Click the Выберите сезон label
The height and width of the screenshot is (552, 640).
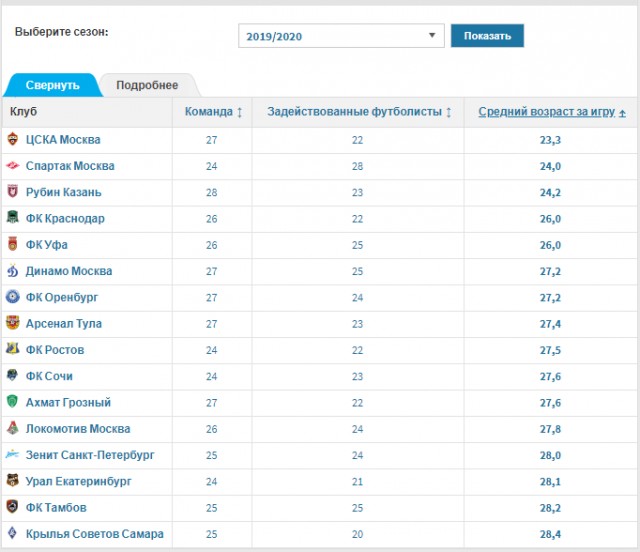62,32
